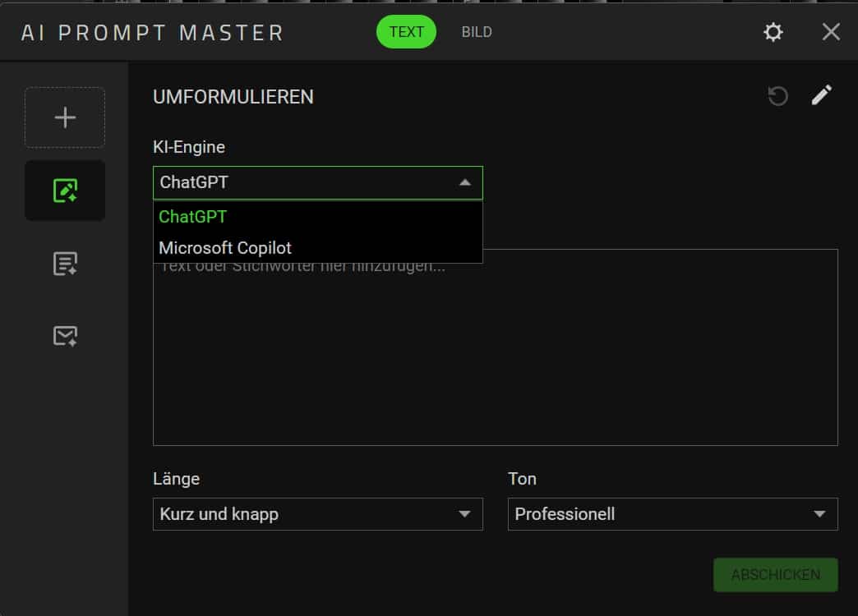Click the reset arrow icon beside Umformulieren
The height and width of the screenshot is (616, 858).
(x=777, y=96)
